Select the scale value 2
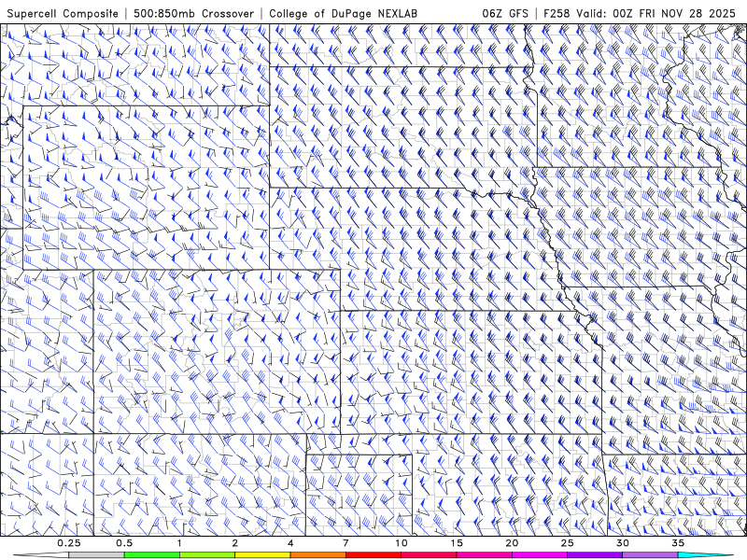The image size is (747, 560). click(235, 543)
